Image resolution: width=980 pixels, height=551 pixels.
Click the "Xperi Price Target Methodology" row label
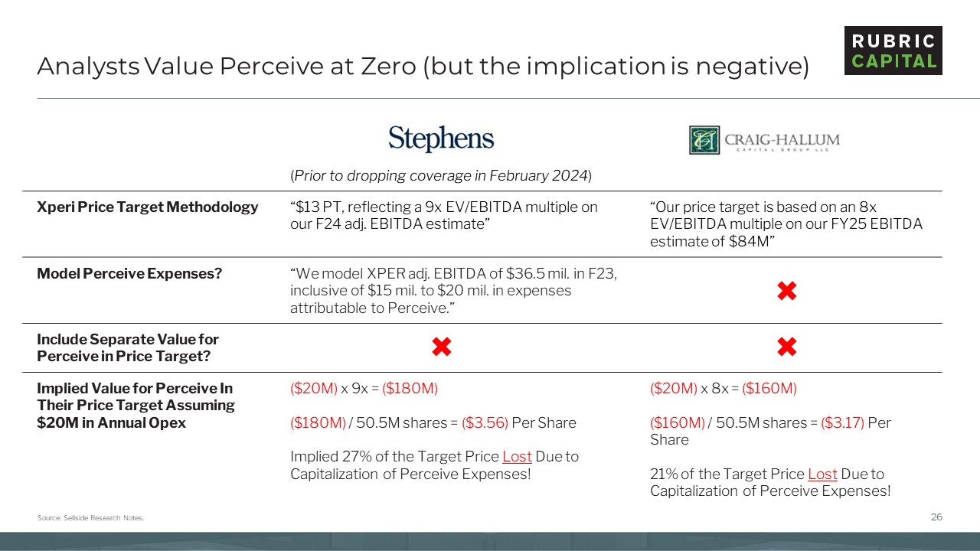(x=148, y=207)
